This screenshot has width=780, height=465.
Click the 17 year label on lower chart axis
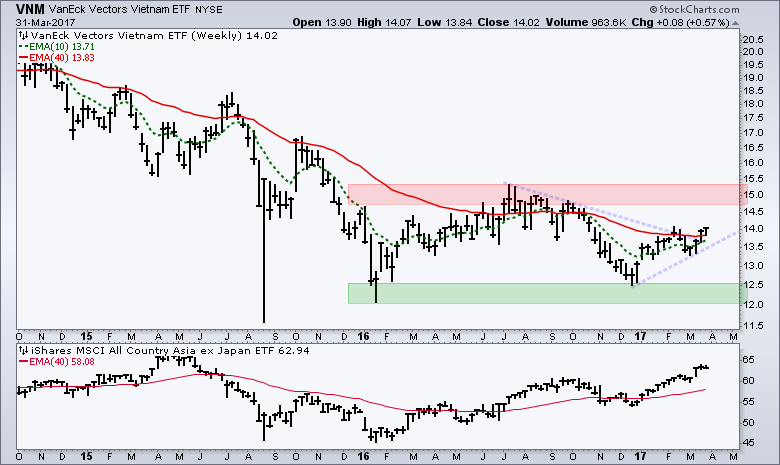pyautogui.click(x=640, y=456)
